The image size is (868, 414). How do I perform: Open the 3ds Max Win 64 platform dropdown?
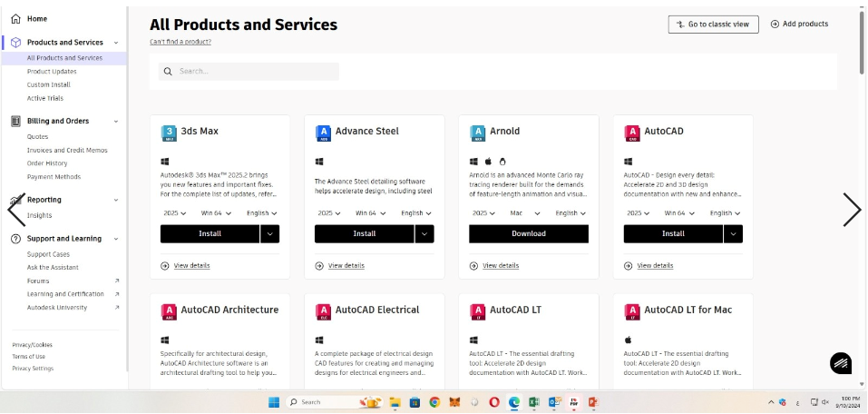point(215,213)
